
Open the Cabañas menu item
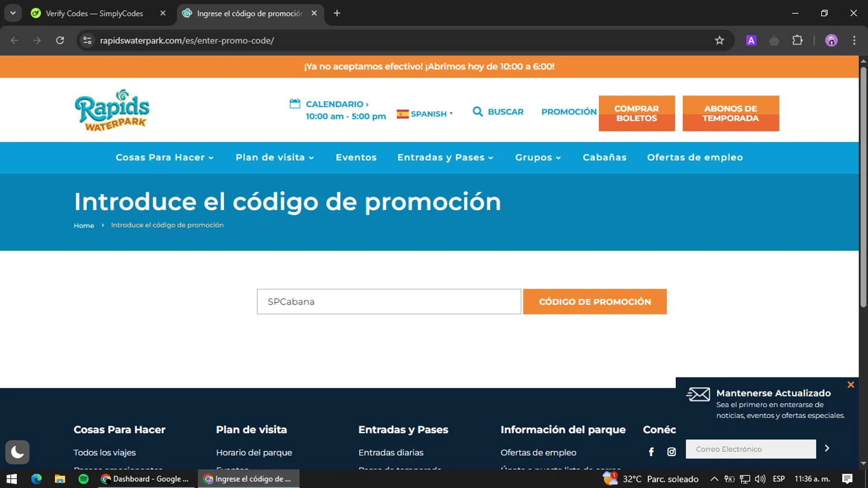tap(604, 157)
